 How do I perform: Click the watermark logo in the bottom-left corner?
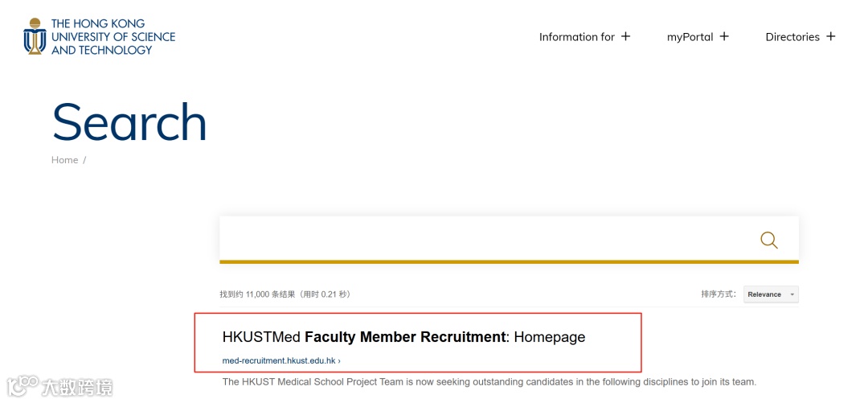pos(60,386)
